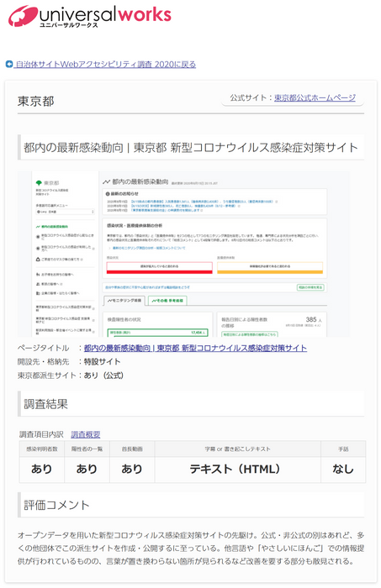The width and height of the screenshot is (381, 588).
Task: Click the 都内の最新感染動向 section heading
Action: point(191,147)
